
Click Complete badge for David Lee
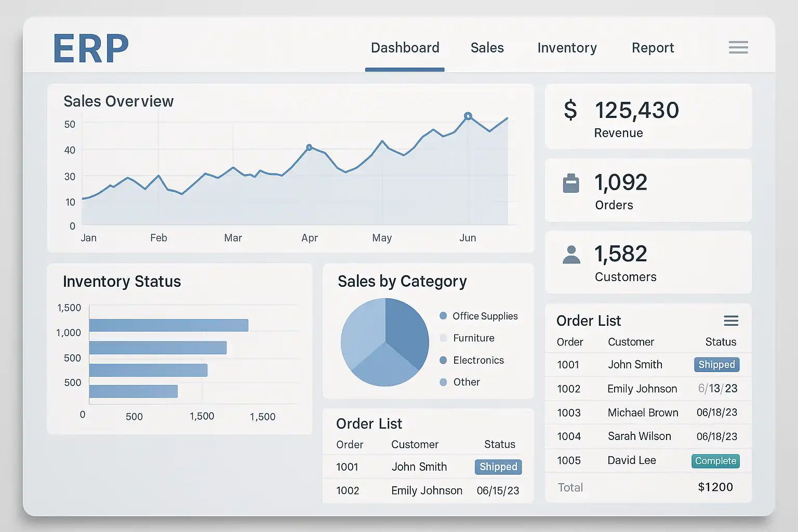pyautogui.click(x=715, y=461)
